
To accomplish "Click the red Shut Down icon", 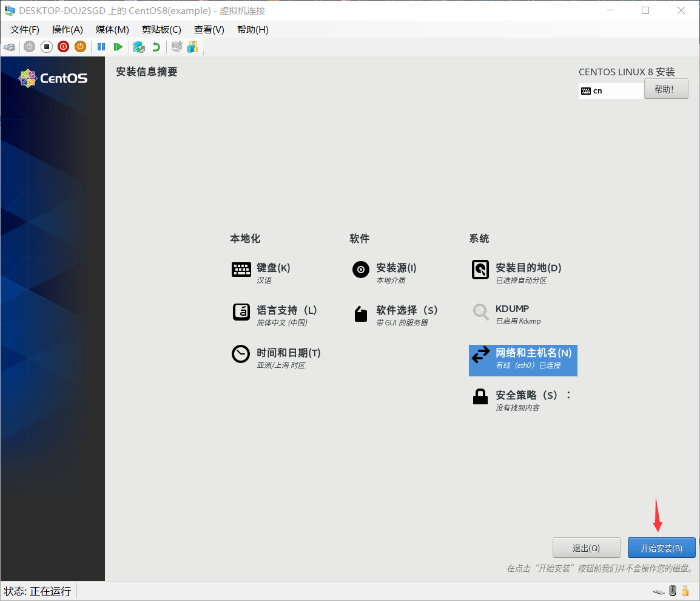I will coord(64,47).
